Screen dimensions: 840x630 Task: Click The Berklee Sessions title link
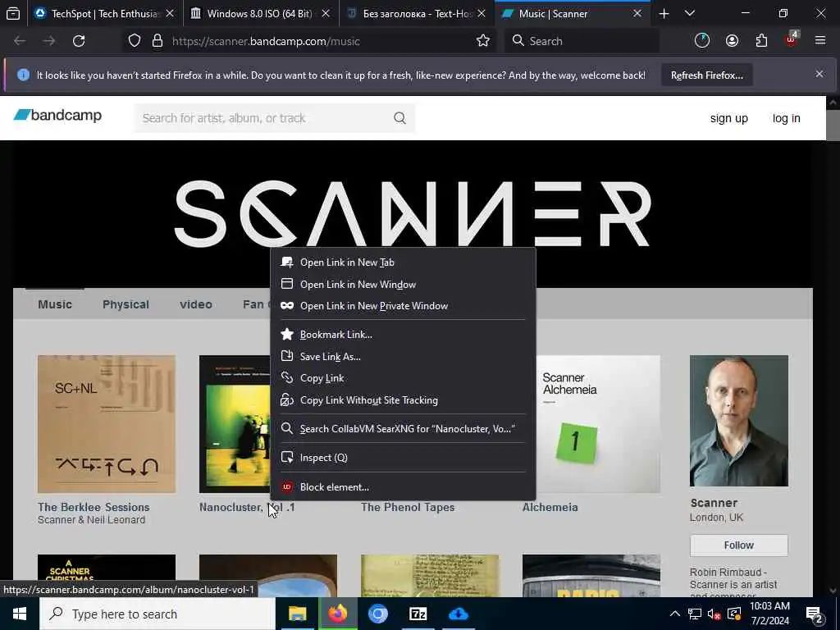(94, 507)
